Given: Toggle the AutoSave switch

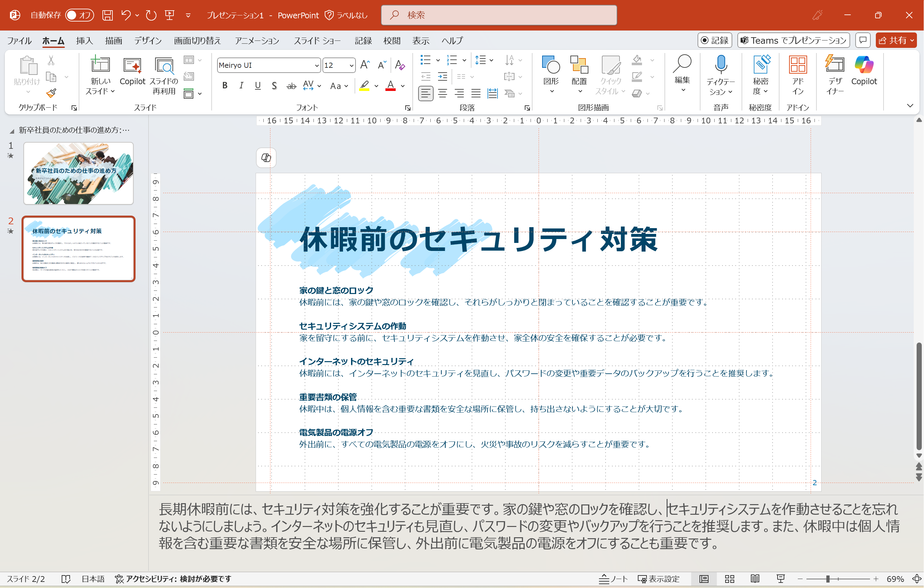Looking at the screenshot, I should click(x=79, y=15).
